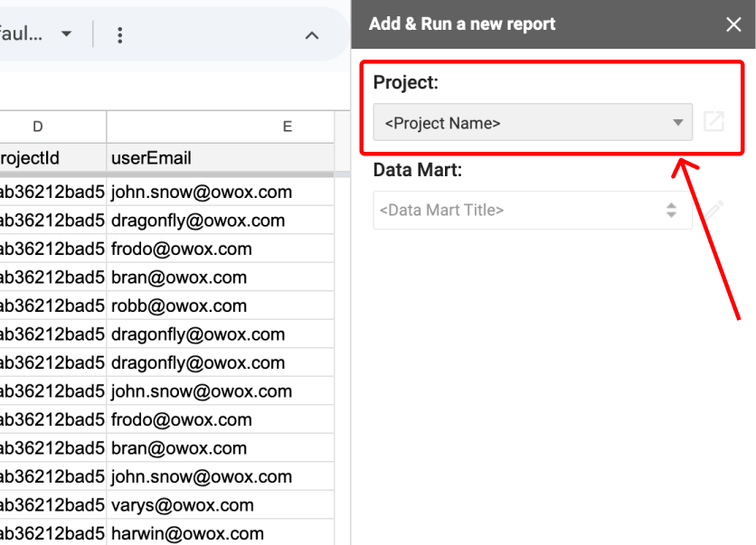
Task: Click the Add & Run a new report title
Action: 462,24
